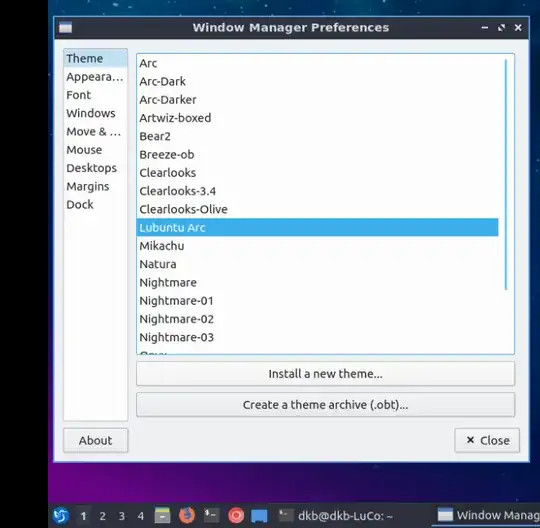Select the Artwiz-boxed theme
Viewport: 540px width, 528px height.
317,118
